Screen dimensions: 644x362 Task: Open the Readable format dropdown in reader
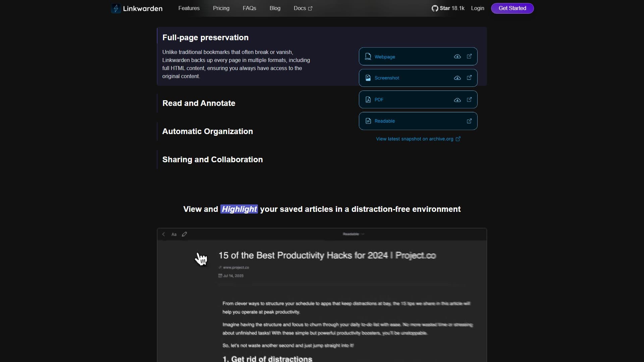coord(353,234)
